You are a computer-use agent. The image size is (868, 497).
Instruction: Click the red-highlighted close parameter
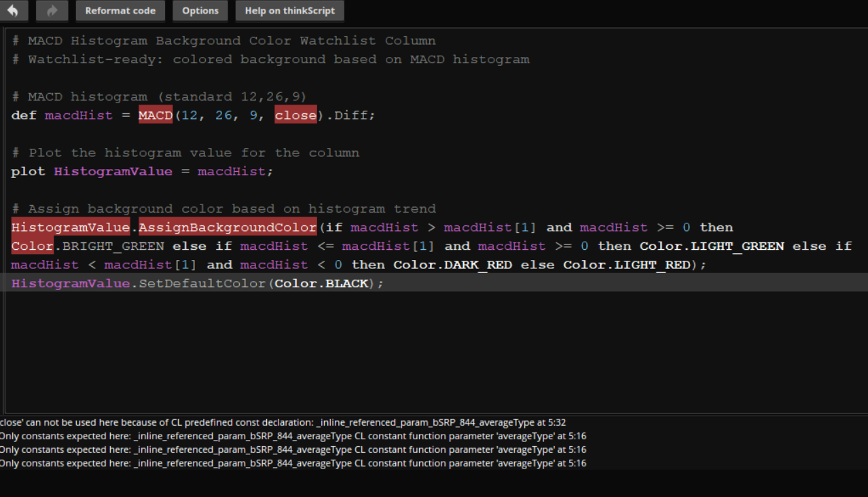(295, 115)
